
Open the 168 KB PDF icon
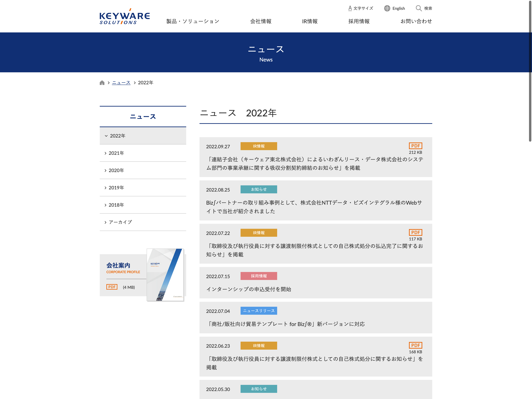point(415,345)
